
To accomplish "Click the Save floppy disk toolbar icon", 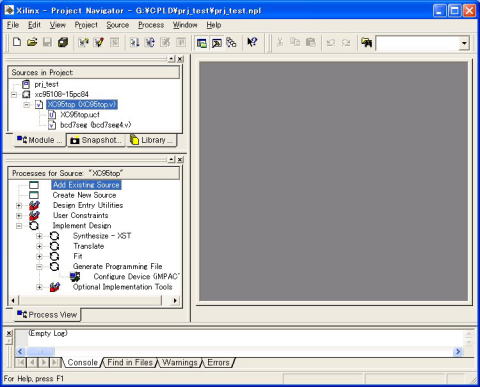I will [x=47, y=42].
